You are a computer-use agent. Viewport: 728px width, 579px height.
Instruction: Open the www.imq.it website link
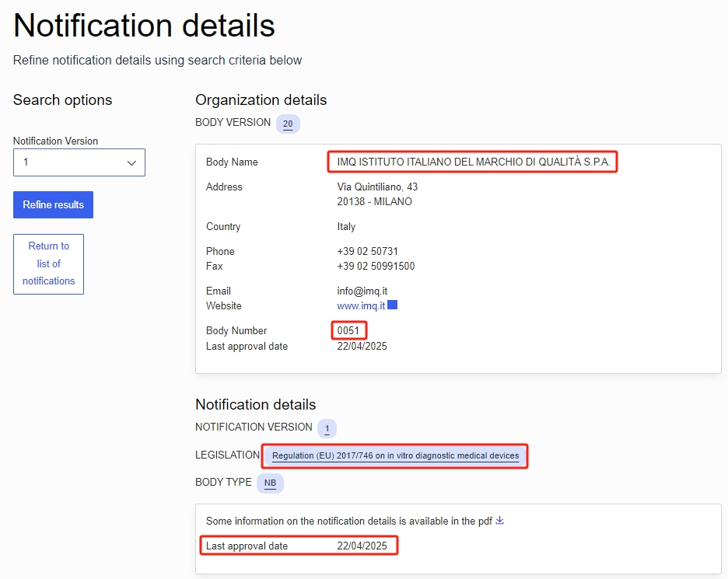(x=361, y=305)
